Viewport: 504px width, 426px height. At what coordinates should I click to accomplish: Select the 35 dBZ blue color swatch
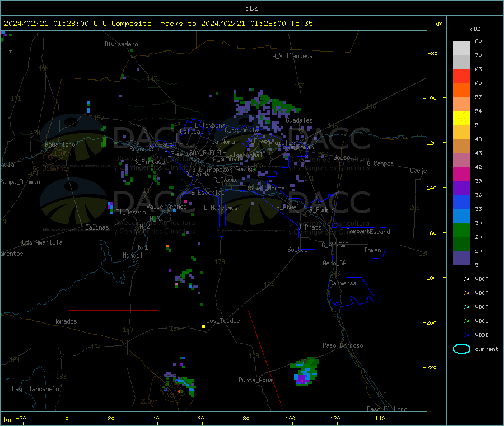coord(461,216)
